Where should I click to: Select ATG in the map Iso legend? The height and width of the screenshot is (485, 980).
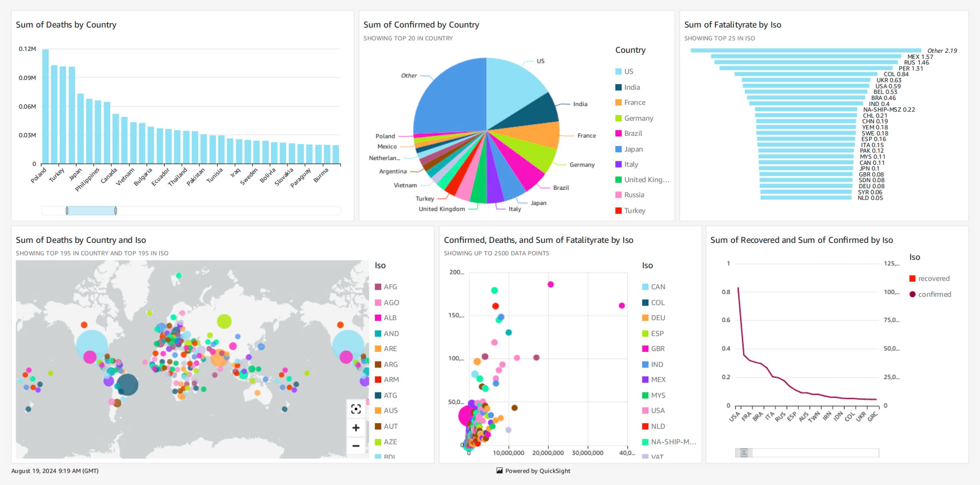(386, 395)
